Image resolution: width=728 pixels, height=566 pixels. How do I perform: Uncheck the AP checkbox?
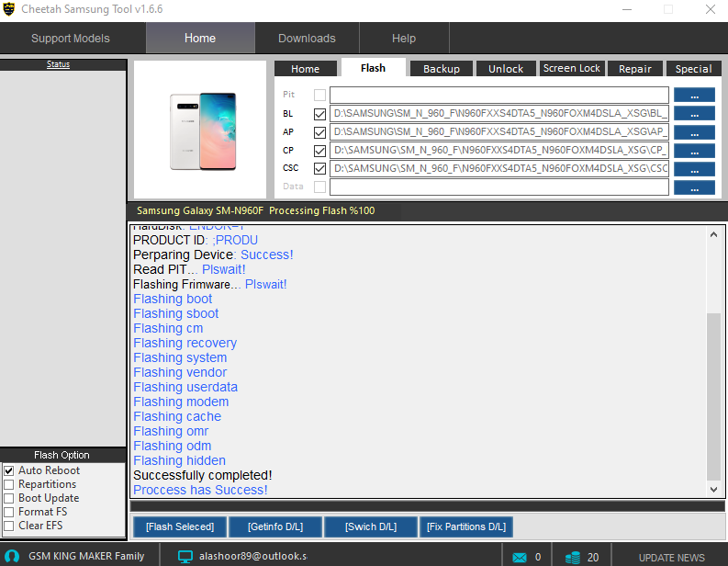[x=319, y=132]
